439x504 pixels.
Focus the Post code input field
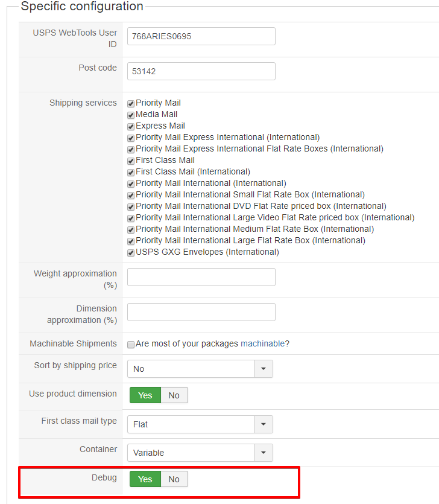tap(201, 71)
